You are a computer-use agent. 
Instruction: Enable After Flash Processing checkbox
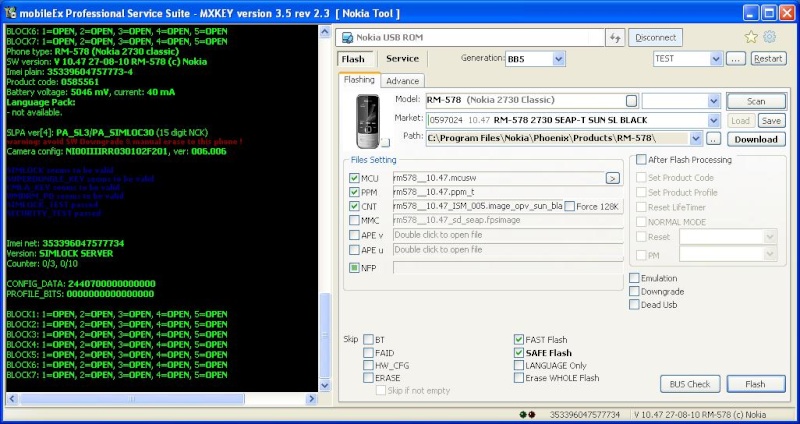641,160
